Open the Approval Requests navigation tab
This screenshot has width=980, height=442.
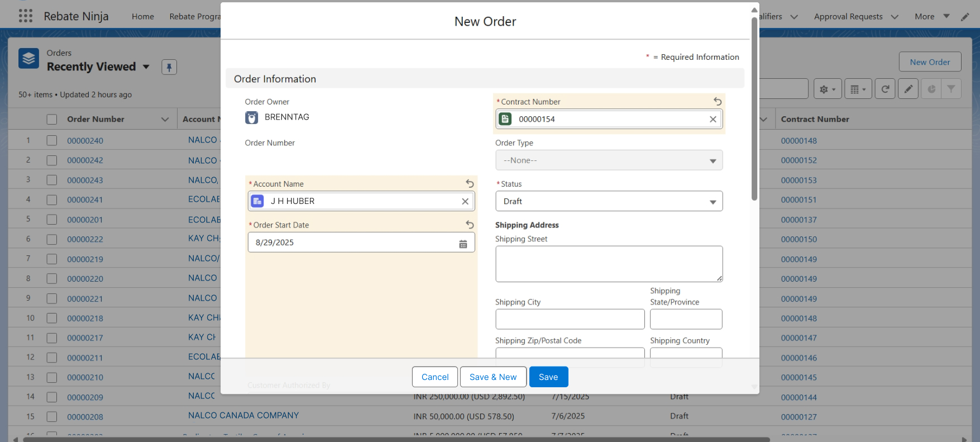coord(848,17)
